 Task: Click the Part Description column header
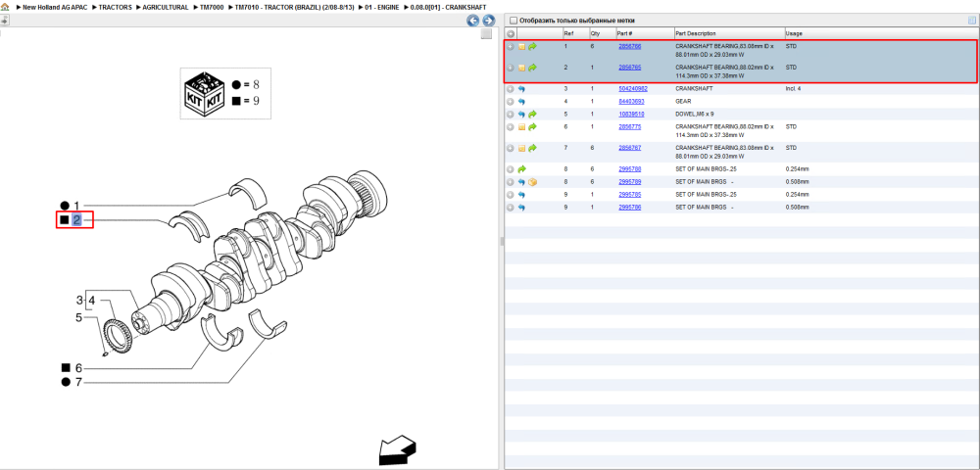[x=696, y=33]
